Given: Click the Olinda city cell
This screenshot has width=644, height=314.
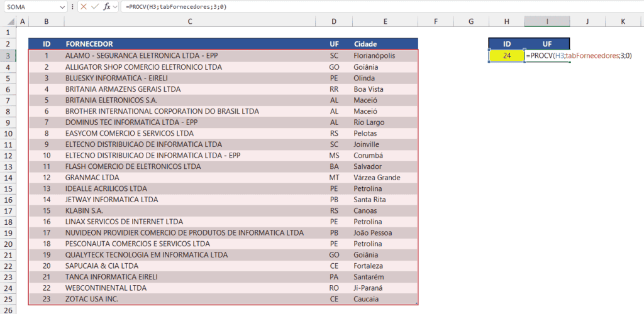Looking at the screenshot, I should (x=384, y=78).
